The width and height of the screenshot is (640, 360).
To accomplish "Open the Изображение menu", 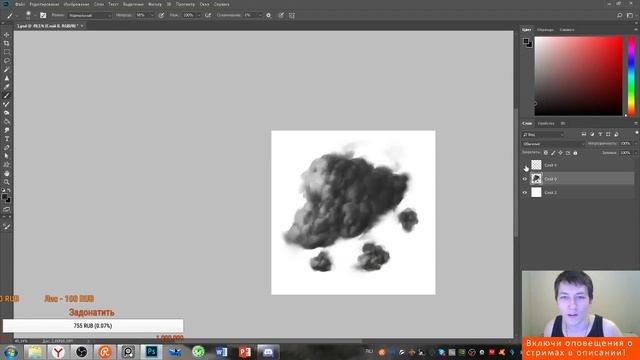I will coord(76,4).
